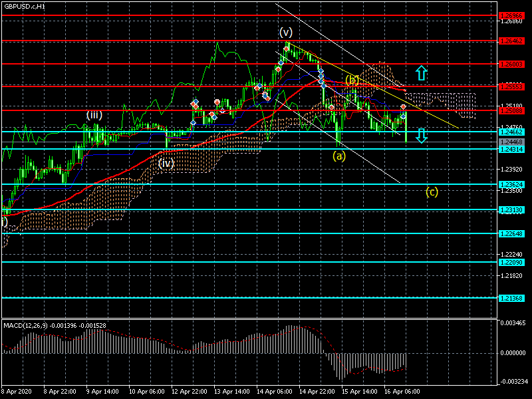Viewport: 532px width, 399px height.
Task: Click the cyan 1.22648 price level tag
Action: (511, 234)
